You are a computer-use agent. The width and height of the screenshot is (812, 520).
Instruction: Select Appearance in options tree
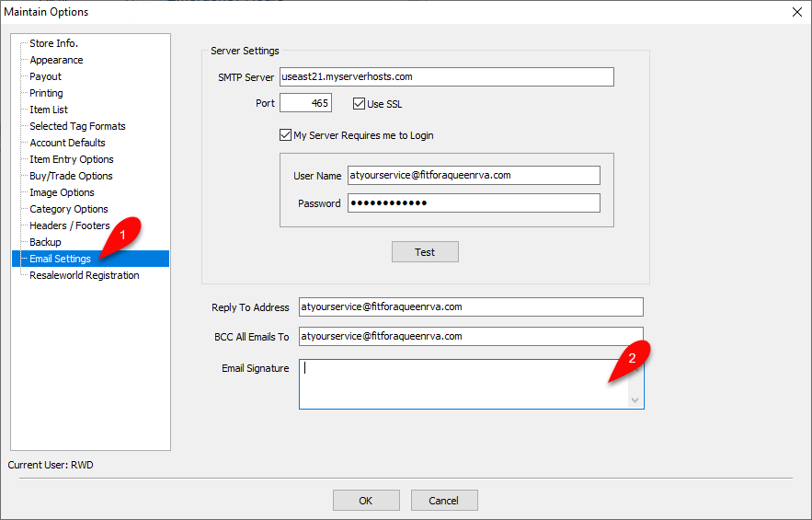click(x=56, y=60)
